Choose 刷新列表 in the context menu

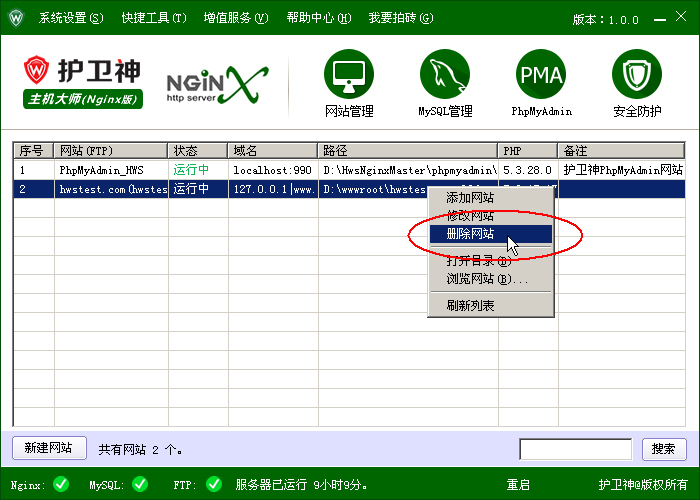(x=470, y=305)
